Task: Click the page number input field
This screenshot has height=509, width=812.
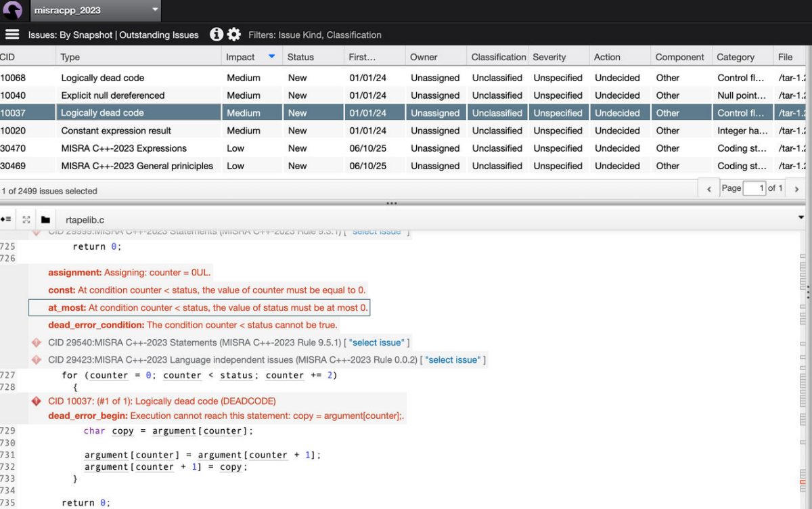Action: pyautogui.click(x=753, y=188)
